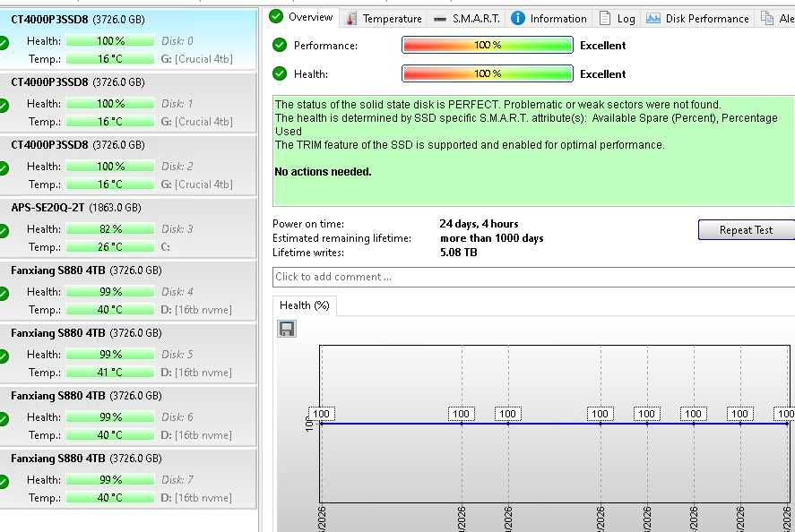Select CT4000P3SSD8 Disk 2 entry
Screen dimensions: 795x532
128,166
